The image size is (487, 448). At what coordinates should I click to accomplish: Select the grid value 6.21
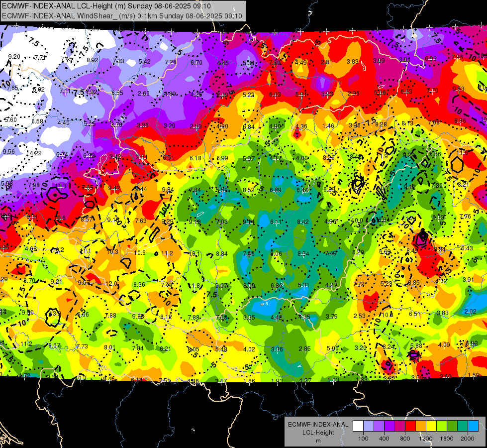[165, 348]
